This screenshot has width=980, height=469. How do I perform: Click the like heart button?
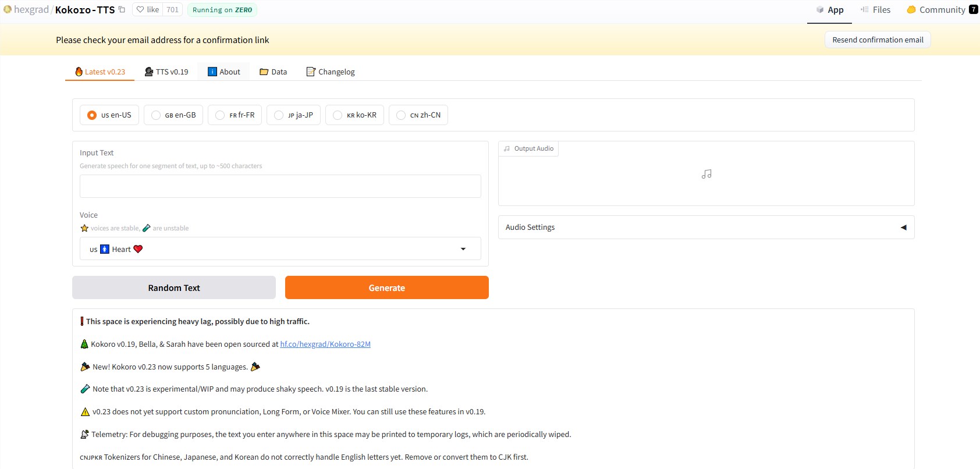coord(148,9)
